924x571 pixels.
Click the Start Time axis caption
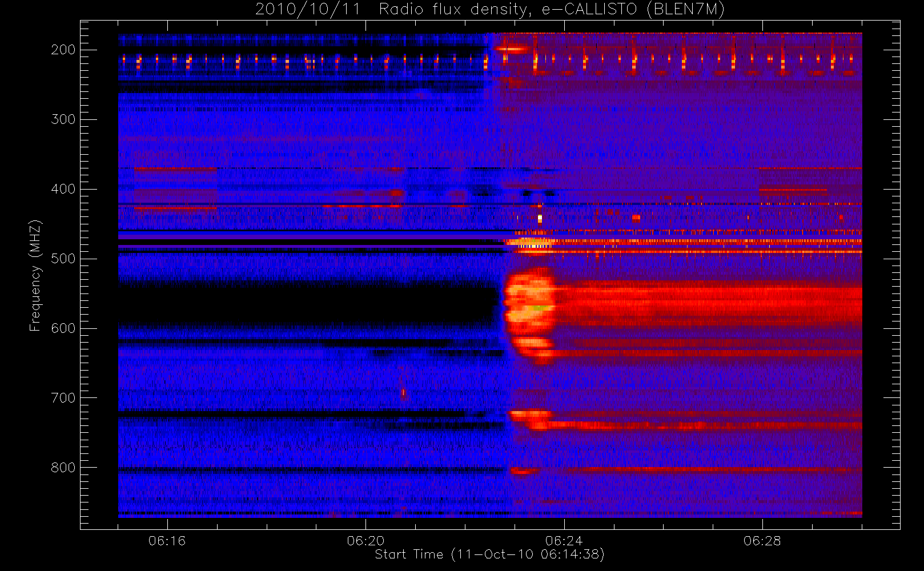tap(489, 554)
